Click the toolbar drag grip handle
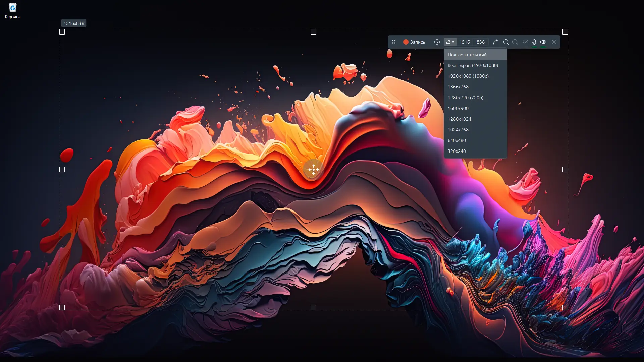The image size is (644, 362). [x=393, y=42]
